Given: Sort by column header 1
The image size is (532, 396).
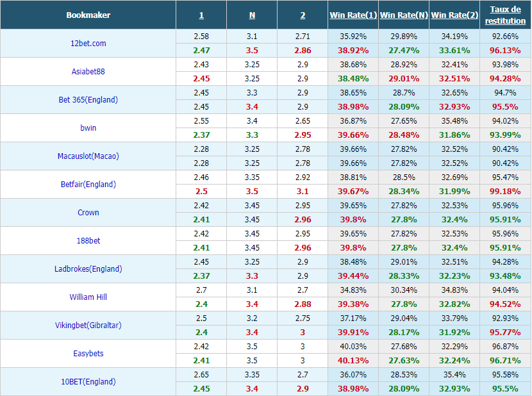Looking at the screenshot, I should [x=201, y=15].
